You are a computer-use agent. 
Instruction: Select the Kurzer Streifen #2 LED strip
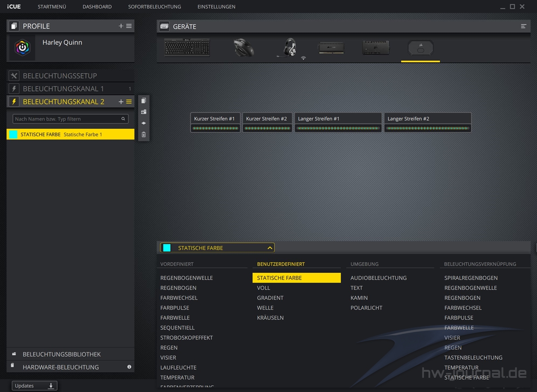tap(267, 123)
